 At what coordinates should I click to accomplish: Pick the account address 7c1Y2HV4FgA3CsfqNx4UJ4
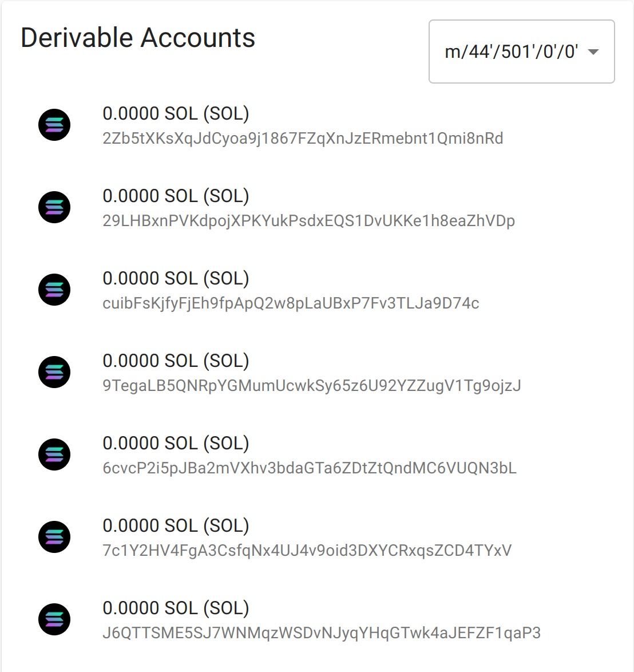coord(307,550)
